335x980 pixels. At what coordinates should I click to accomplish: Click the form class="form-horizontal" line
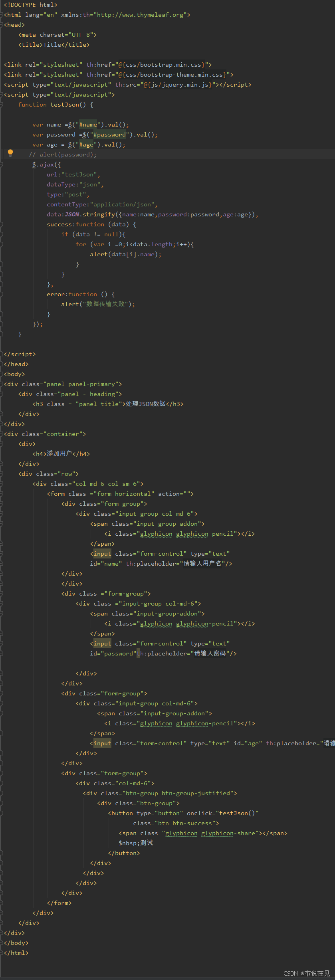click(x=120, y=494)
